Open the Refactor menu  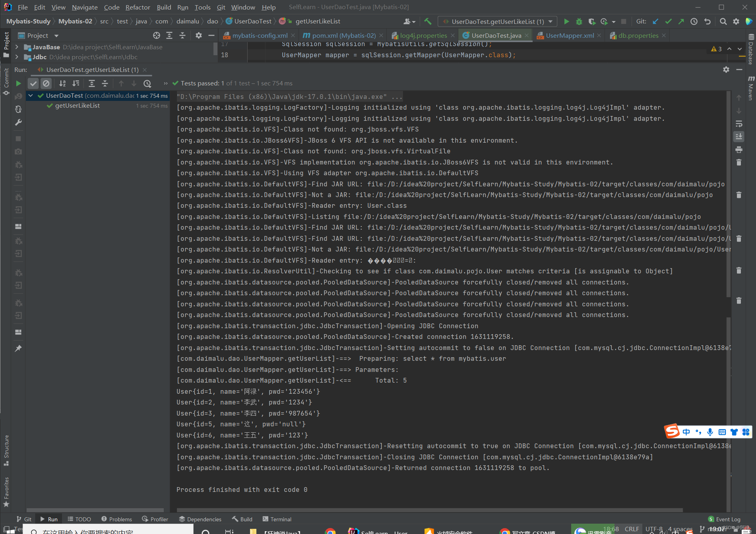point(138,7)
